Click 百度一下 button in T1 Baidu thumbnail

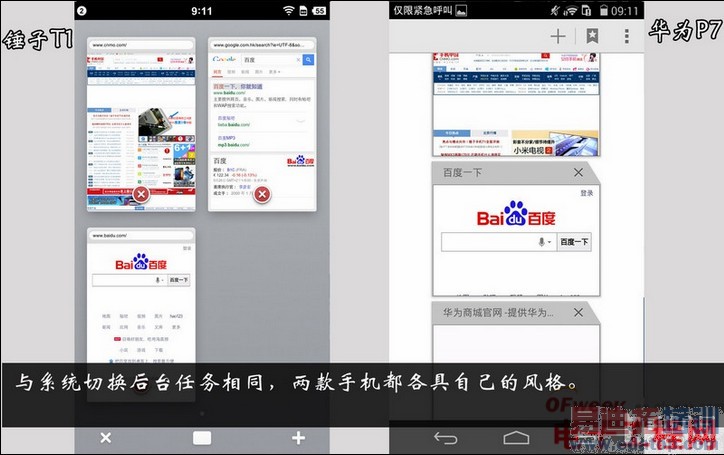(178, 280)
